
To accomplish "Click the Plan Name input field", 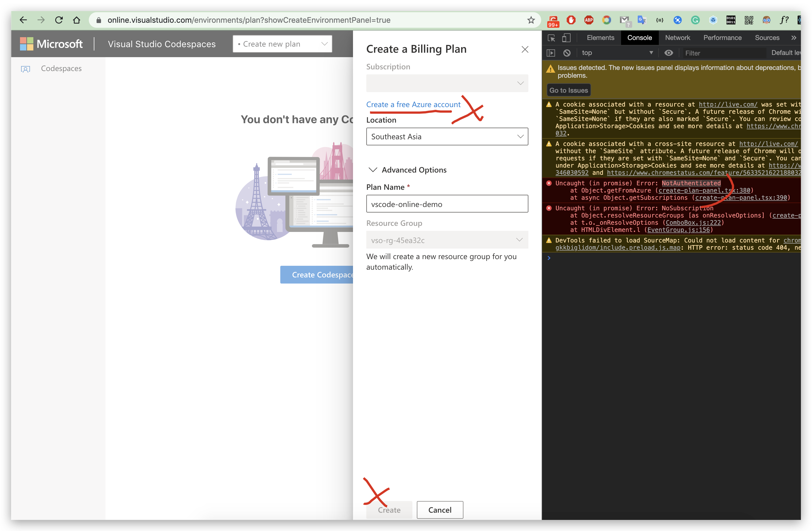I will 447,204.
